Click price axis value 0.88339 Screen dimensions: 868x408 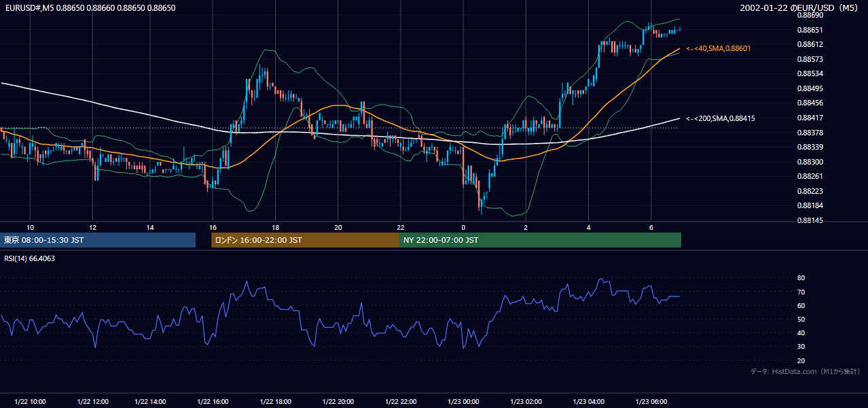(x=810, y=147)
